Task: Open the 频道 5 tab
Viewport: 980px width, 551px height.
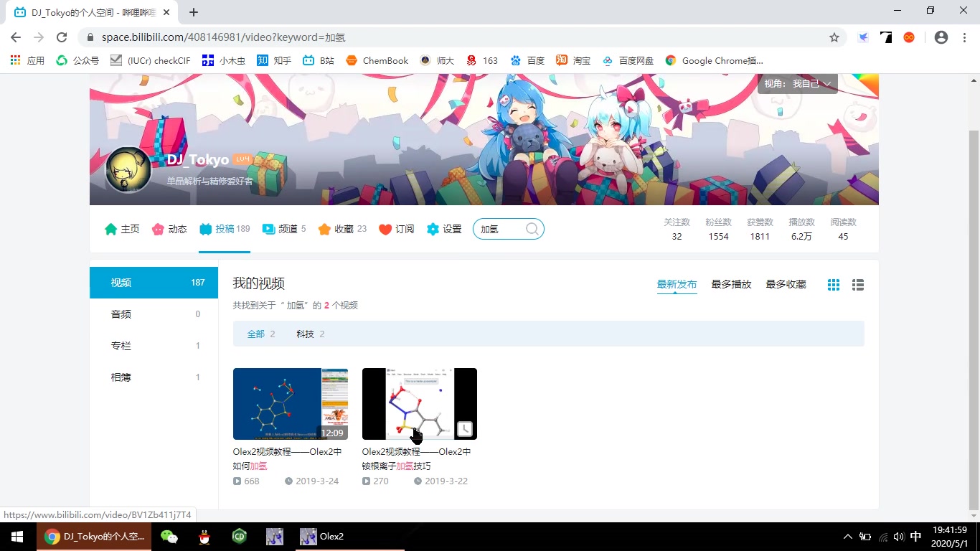Action: click(x=284, y=229)
